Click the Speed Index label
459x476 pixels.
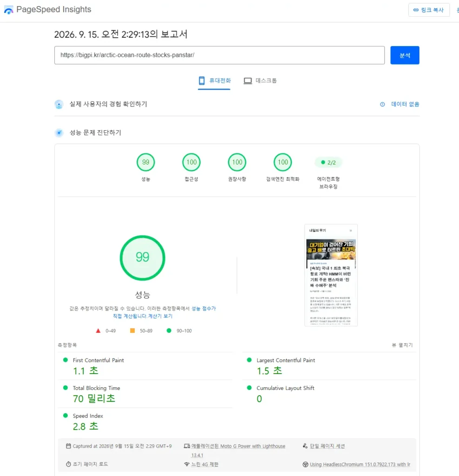click(88, 416)
